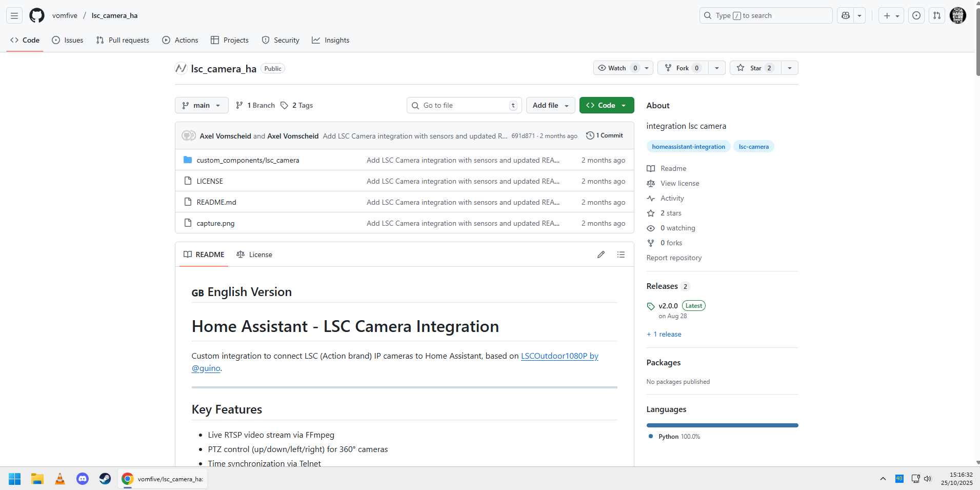
Task: Expand the green Code dropdown button
Action: tap(607, 105)
